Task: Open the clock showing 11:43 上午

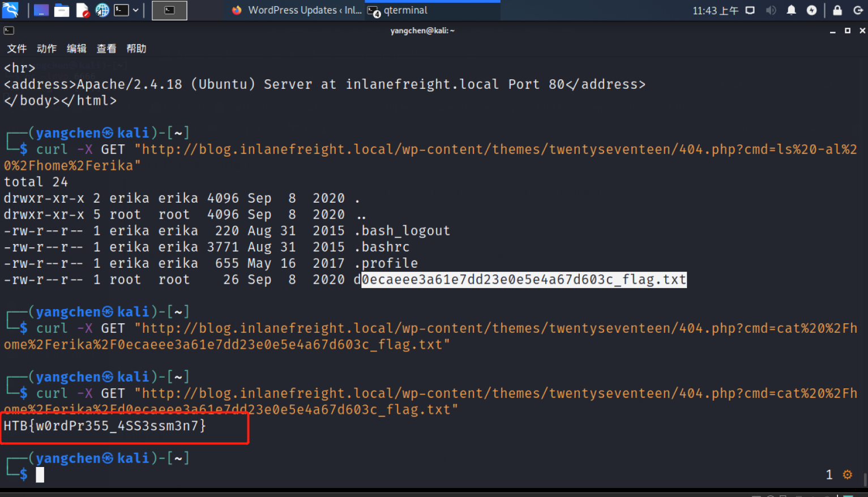Action: pos(716,11)
